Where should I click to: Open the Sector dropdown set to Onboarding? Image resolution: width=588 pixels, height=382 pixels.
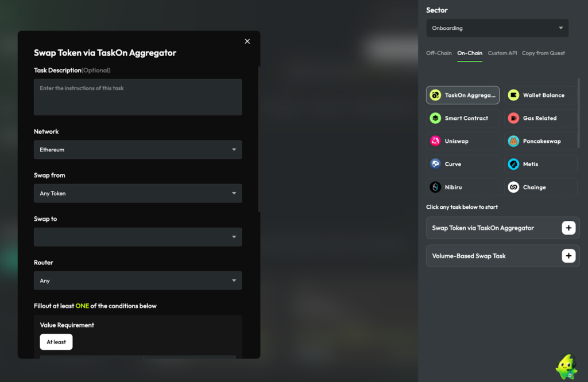(497, 28)
